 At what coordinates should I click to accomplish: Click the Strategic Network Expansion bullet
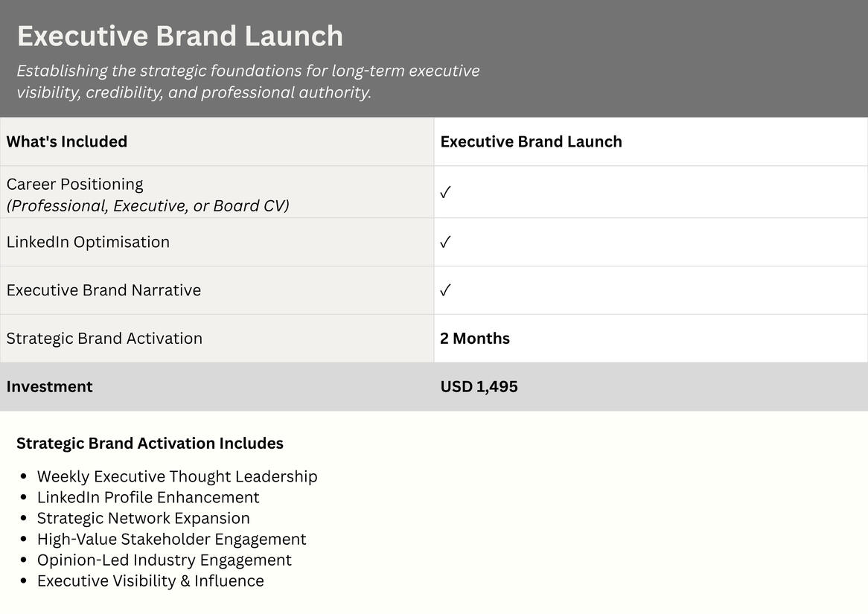pos(144,518)
